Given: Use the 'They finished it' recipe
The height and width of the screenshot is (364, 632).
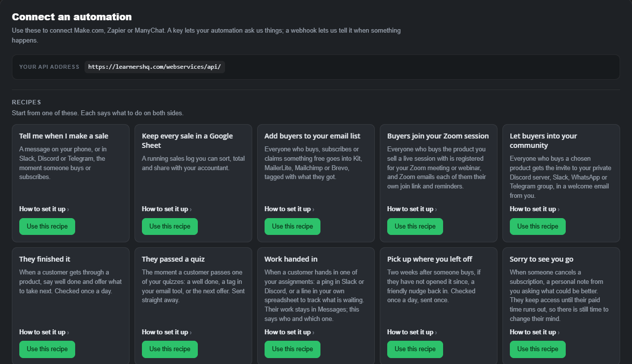Looking at the screenshot, I should (47, 349).
